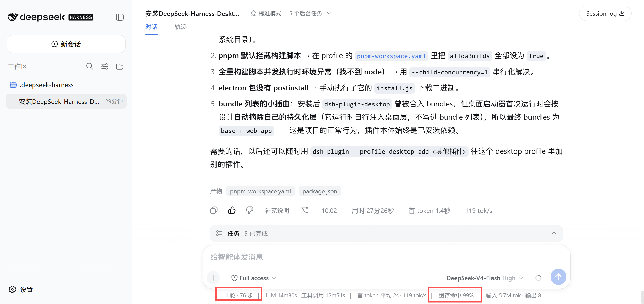Give thumbs down to the response
644x304 pixels.
point(249,210)
